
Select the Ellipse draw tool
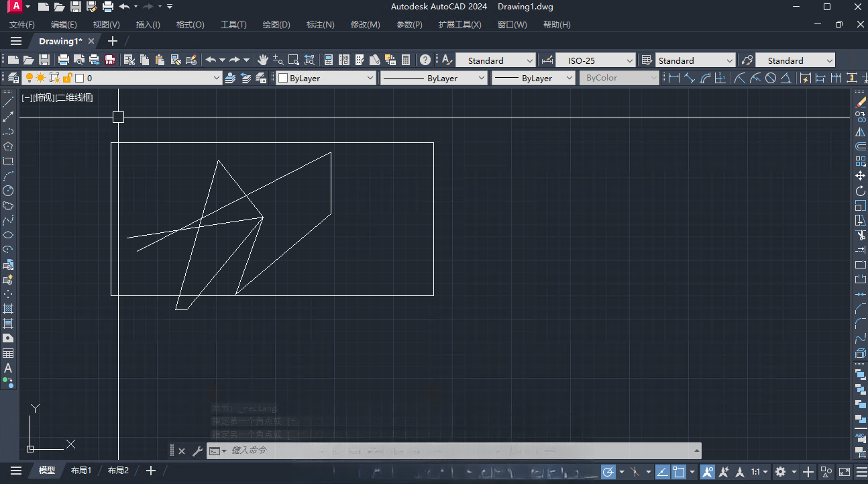pos(8,235)
